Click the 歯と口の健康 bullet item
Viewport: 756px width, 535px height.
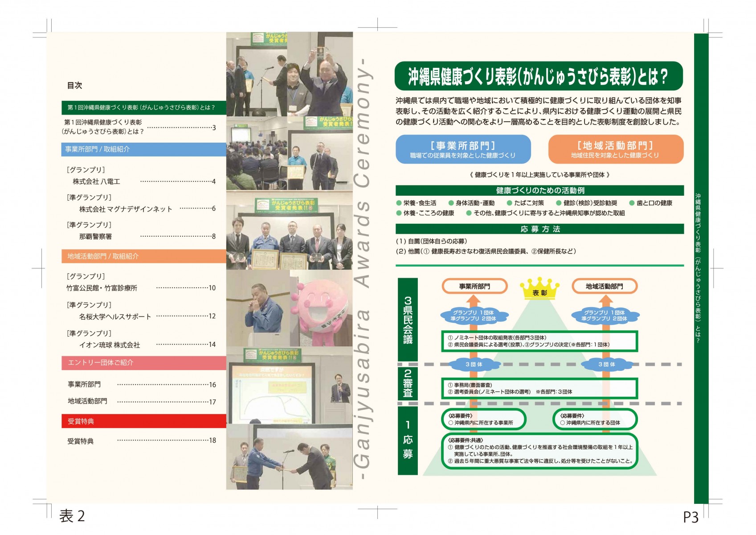(650, 203)
